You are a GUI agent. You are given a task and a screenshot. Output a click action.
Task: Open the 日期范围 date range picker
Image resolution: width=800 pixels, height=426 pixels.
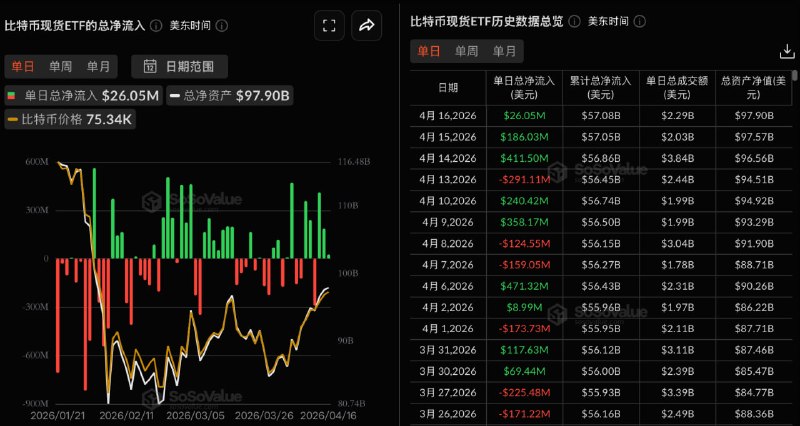tap(180, 66)
